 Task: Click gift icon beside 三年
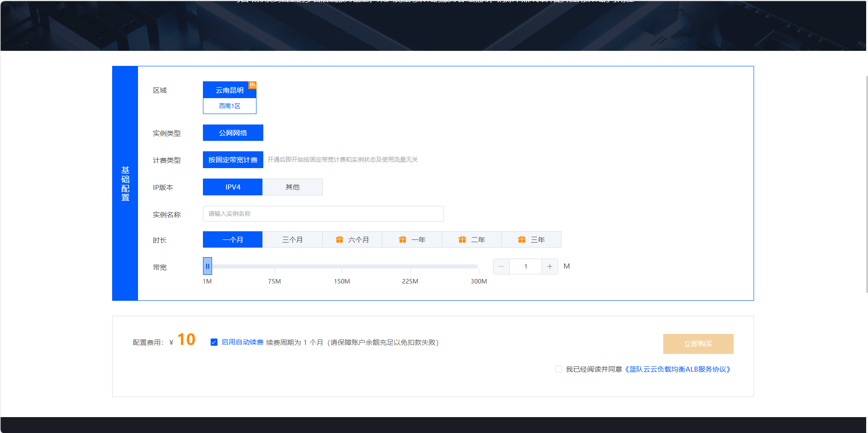[x=522, y=239]
